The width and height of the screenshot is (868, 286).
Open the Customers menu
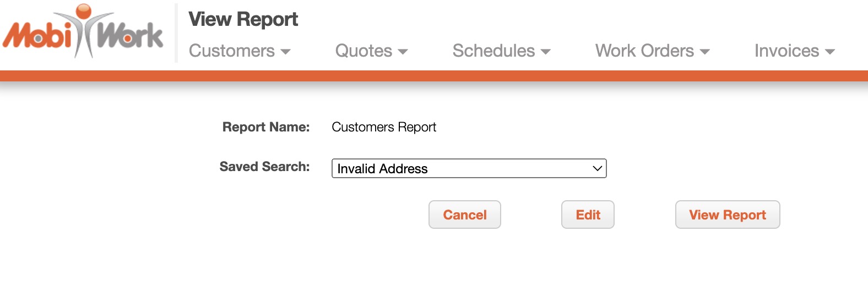point(232,51)
